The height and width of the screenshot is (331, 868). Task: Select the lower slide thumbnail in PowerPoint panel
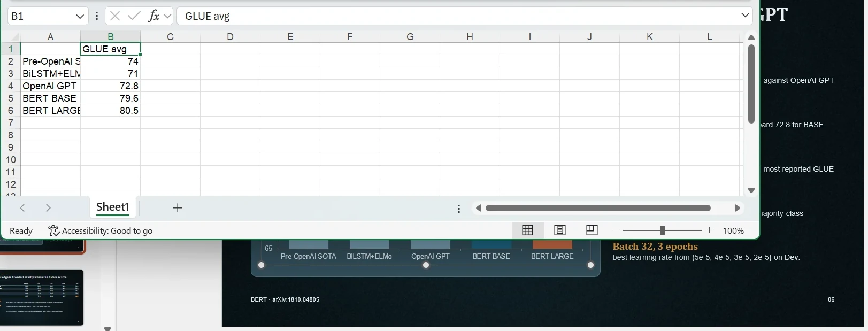point(42,297)
